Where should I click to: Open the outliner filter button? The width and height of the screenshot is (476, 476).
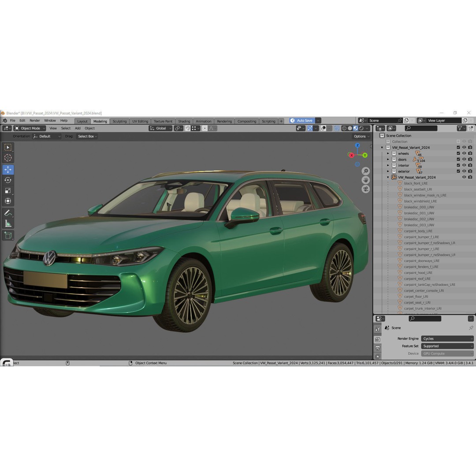pos(461,128)
